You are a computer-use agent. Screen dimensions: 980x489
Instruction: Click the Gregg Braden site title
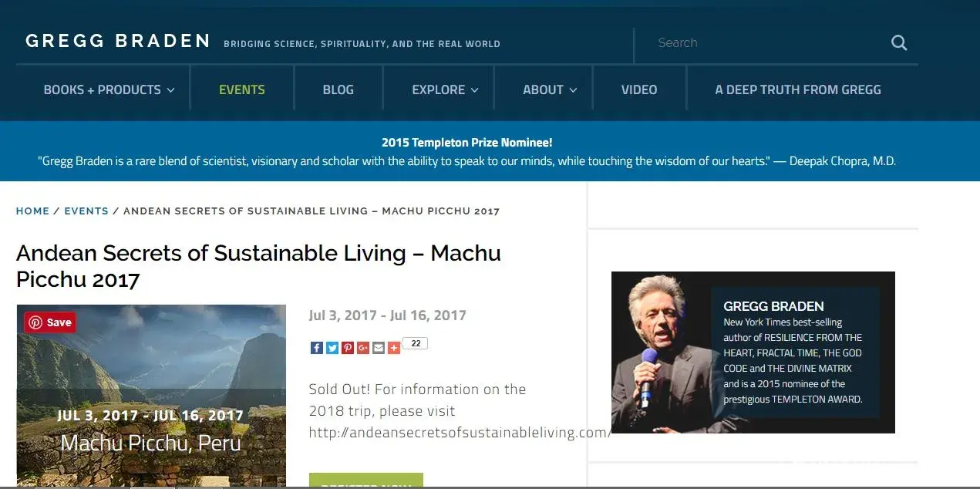pos(118,41)
